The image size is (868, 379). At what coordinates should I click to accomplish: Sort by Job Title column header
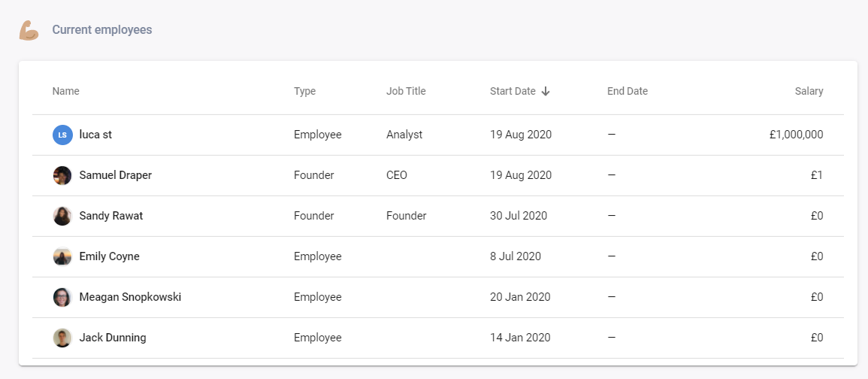coord(406,91)
